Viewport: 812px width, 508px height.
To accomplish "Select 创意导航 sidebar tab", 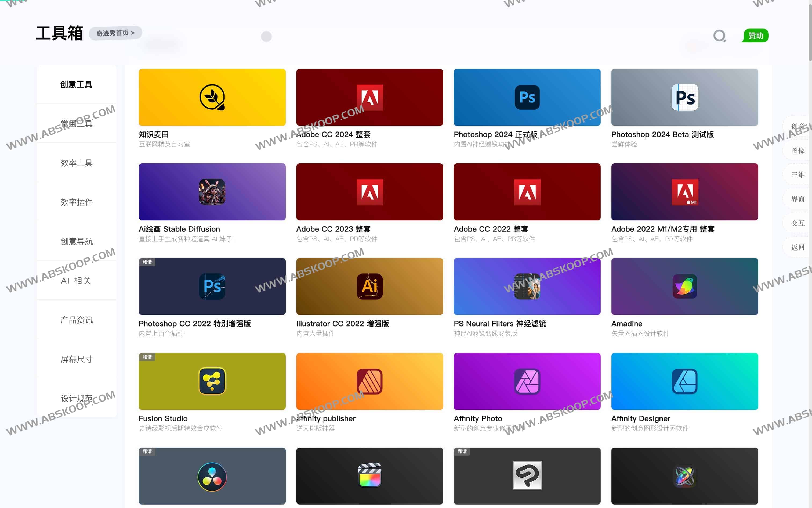I will point(77,241).
